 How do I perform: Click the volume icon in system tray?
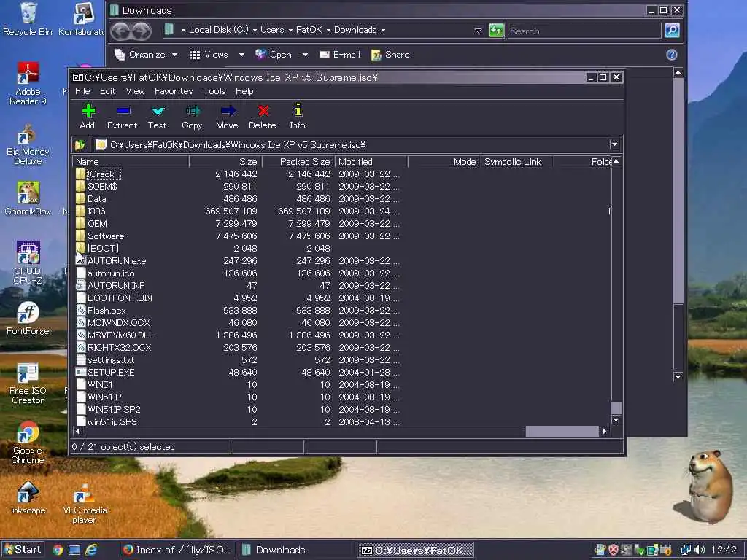pyautogui.click(x=700, y=550)
